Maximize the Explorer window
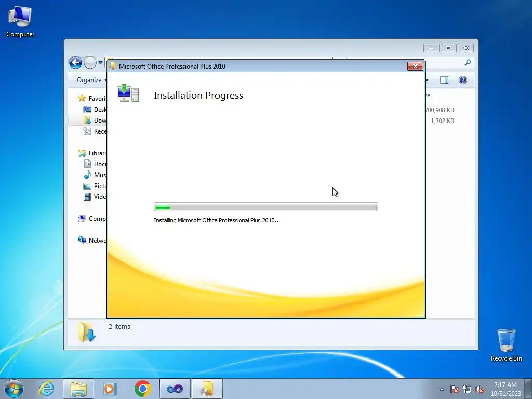The width and height of the screenshot is (532, 399). tap(448, 48)
